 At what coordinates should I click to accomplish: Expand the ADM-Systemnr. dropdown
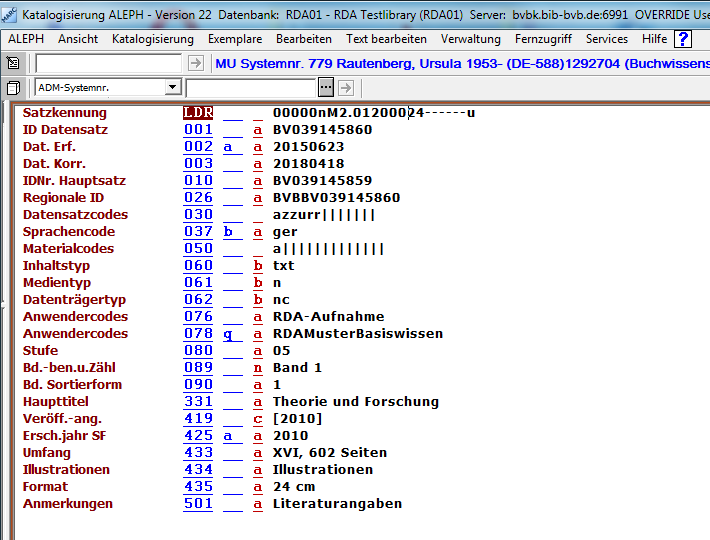(172, 88)
